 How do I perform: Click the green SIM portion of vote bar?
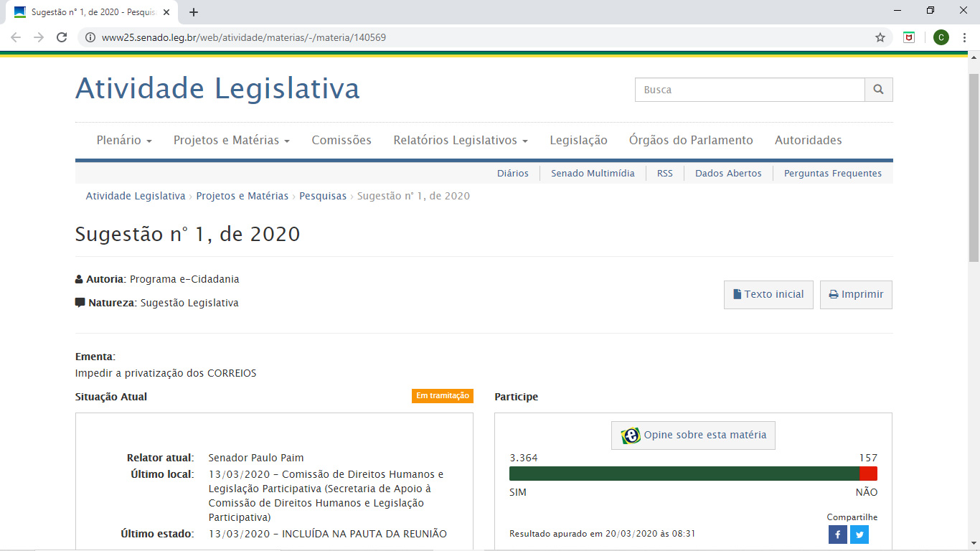tap(684, 474)
